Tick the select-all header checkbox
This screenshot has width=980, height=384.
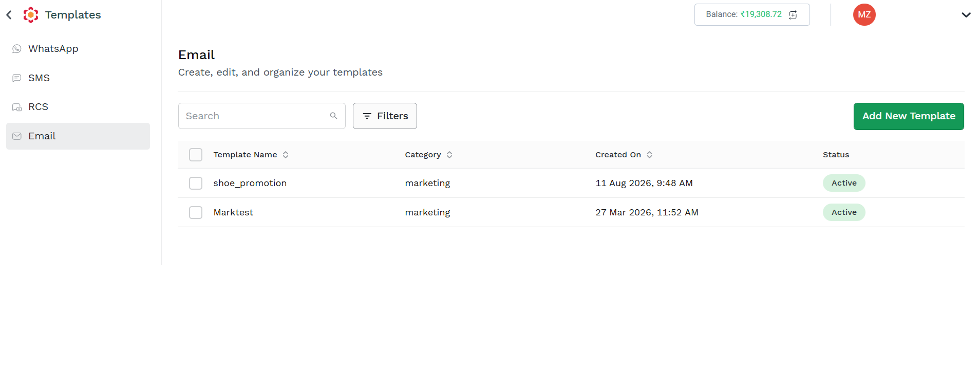[196, 155]
